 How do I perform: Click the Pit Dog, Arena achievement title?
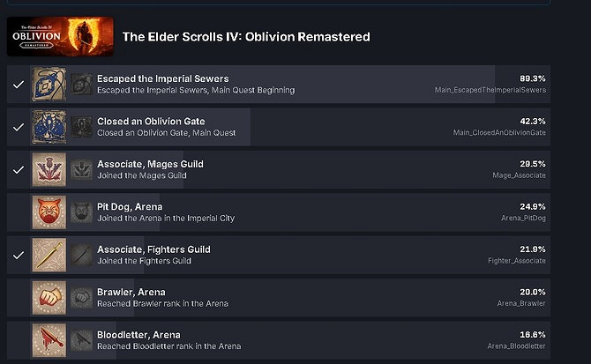click(x=130, y=206)
